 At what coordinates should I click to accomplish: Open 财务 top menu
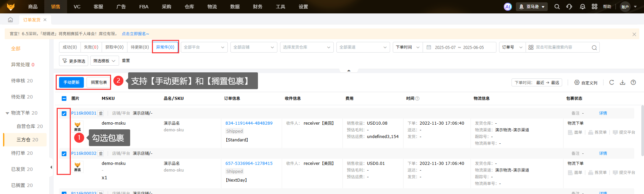point(258,7)
